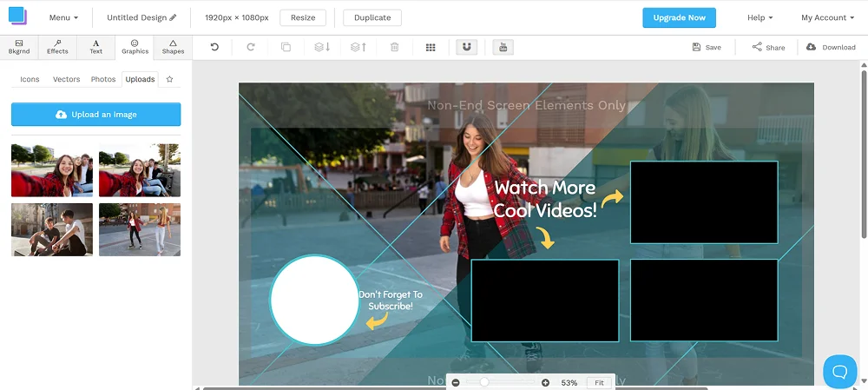Click the Undo arrow icon
Image resolution: width=868 pixels, height=390 pixels.
[x=214, y=47]
